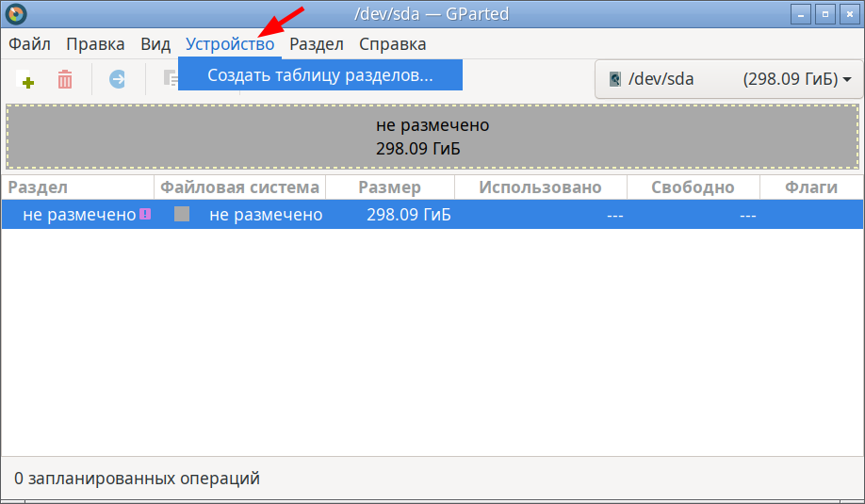Click the Флаги column header
This screenshot has height=504, width=865.
pos(811,187)
